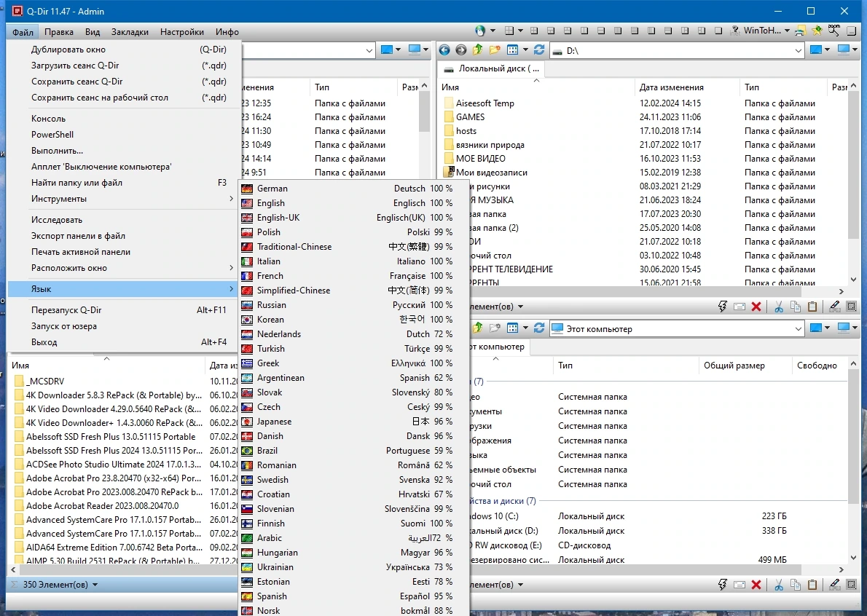This screenshot has width=867, height=616.
Task: Go up one folder in D:\ panel
Action: (478, 50)
